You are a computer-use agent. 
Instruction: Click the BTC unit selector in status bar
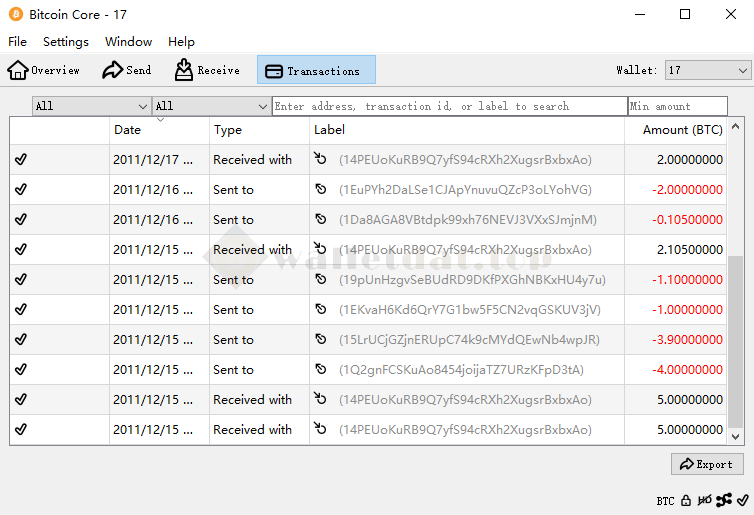pyautogui.click(x=665, y=501)
